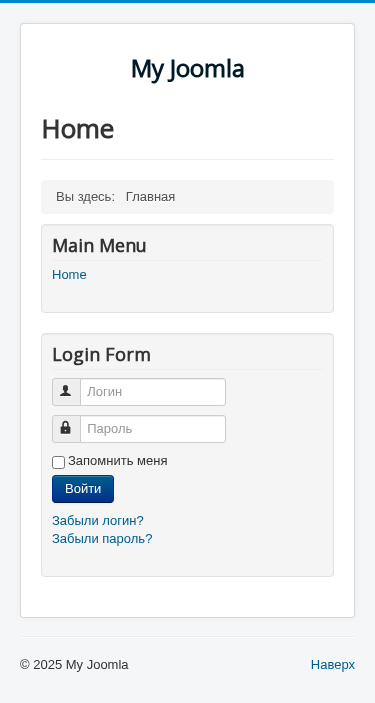
Task: Jump to top with Наверх link
Action: tap(333, 664)
